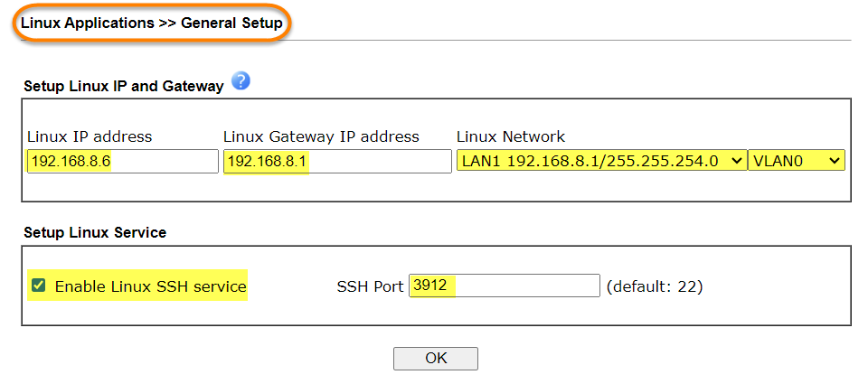The width and height of the screenshot is (868, 384).
Task: Expand the VLAN0 dropdown
Action: 797,161
